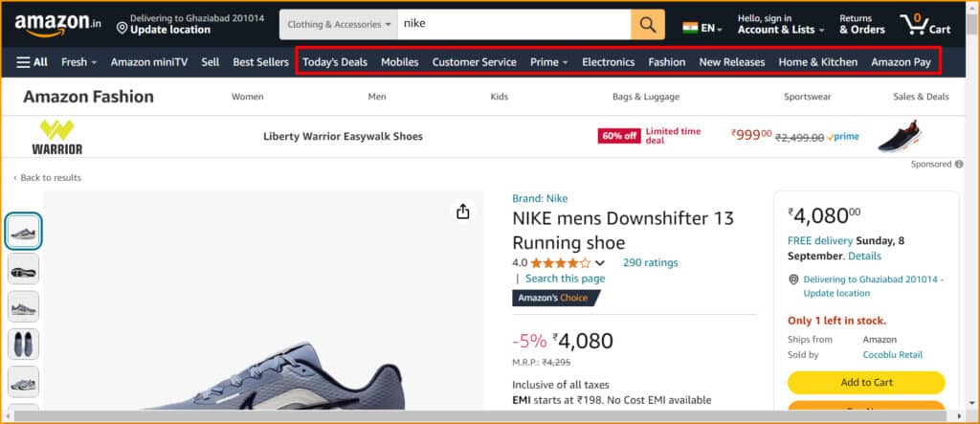980x424 pixels.
Task: Click the India flag language icon
Action: coord(690,28)
